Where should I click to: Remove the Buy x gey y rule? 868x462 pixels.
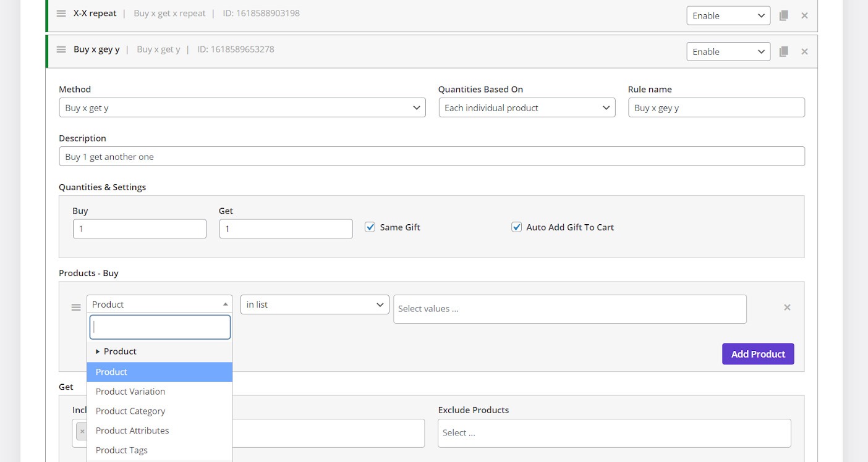click(x=804, y=52)
